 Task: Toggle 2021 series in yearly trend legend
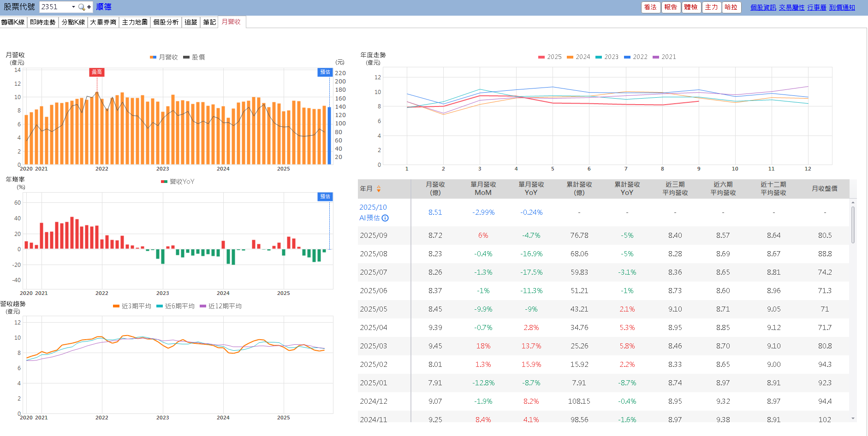coord(668,57)
